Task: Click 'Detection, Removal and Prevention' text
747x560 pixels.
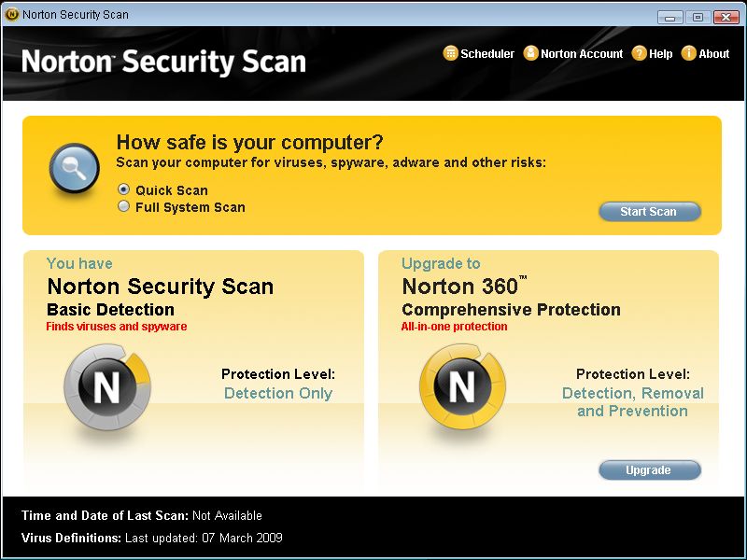Action: (633, 402)
